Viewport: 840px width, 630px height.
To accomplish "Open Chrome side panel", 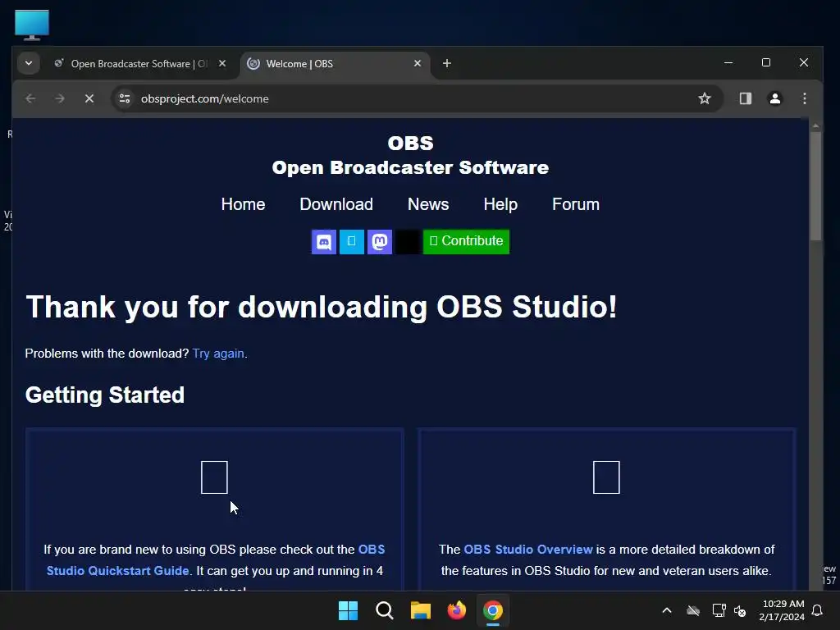I will (745, 98).
